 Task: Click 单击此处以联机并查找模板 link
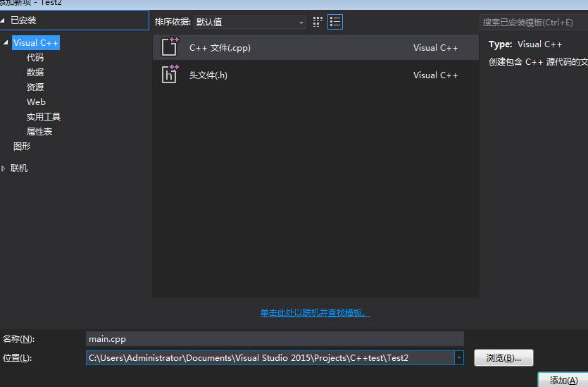(315, 313)
